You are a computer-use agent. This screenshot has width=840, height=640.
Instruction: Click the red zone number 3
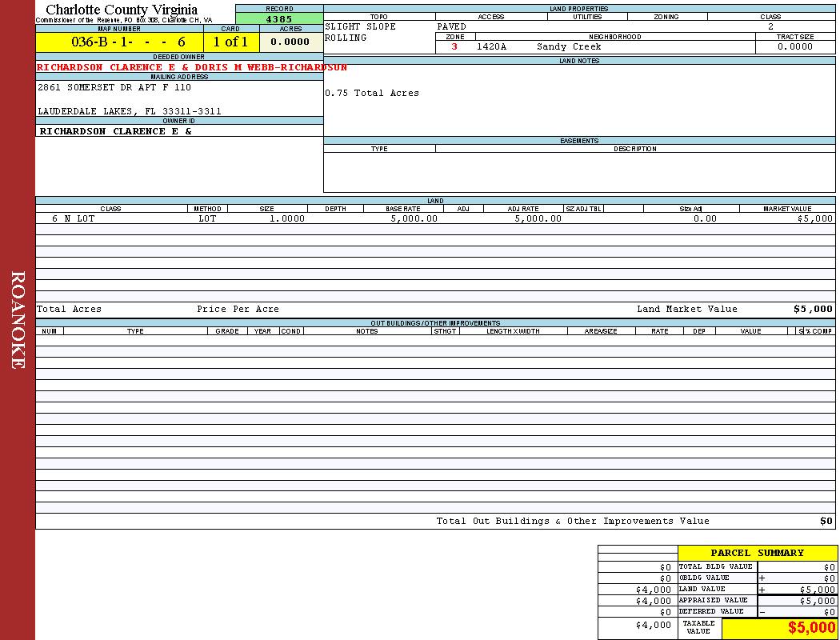click(x=454, y=47)
